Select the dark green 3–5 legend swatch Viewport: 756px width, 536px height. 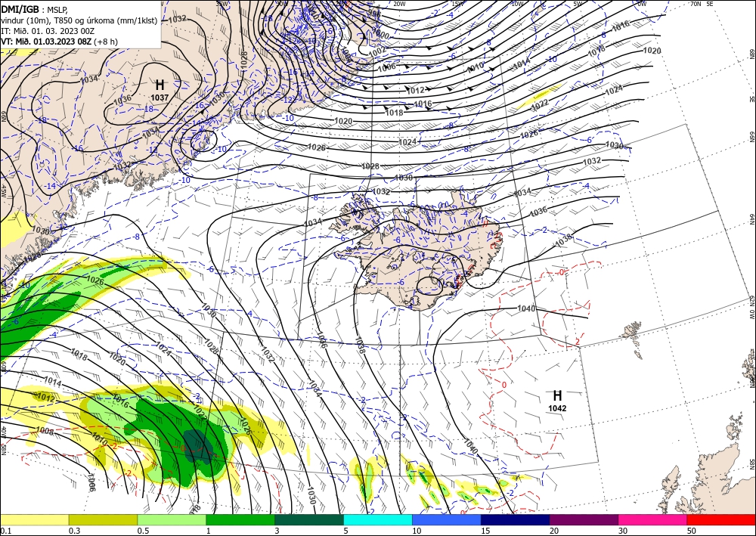309,519
